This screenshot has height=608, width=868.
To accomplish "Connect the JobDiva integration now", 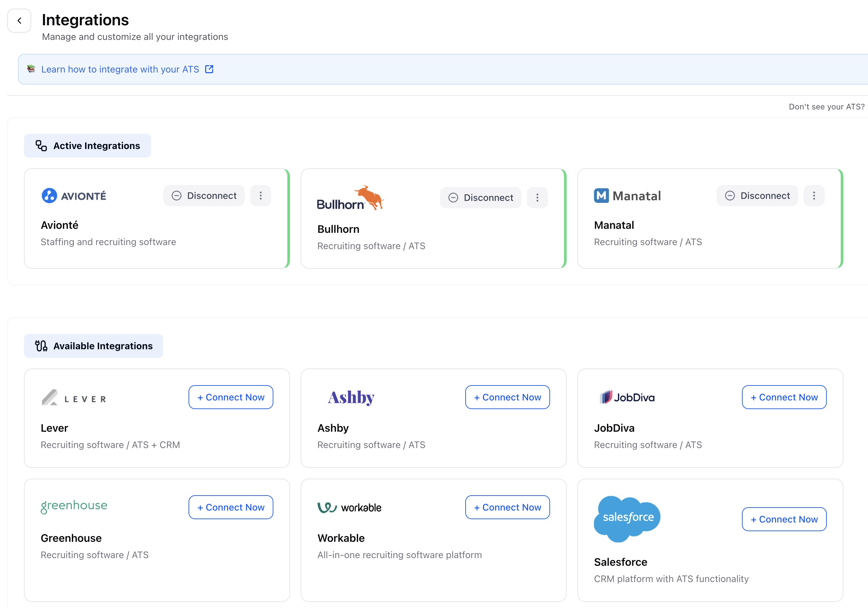I will [x=784, y=397].
